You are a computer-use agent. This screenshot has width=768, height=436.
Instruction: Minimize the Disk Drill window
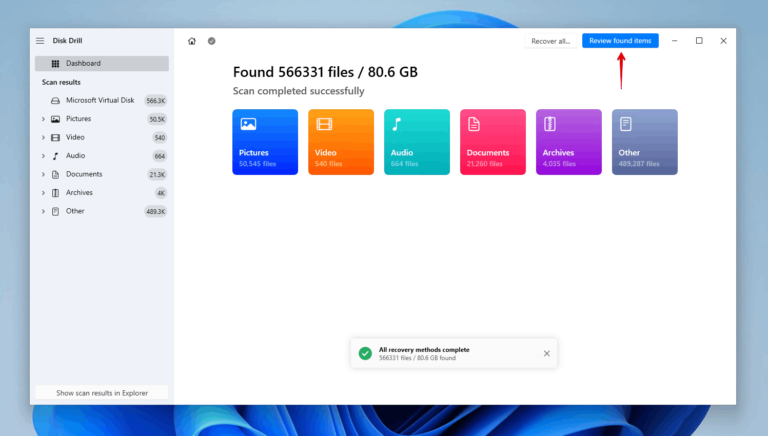(674, 41)
